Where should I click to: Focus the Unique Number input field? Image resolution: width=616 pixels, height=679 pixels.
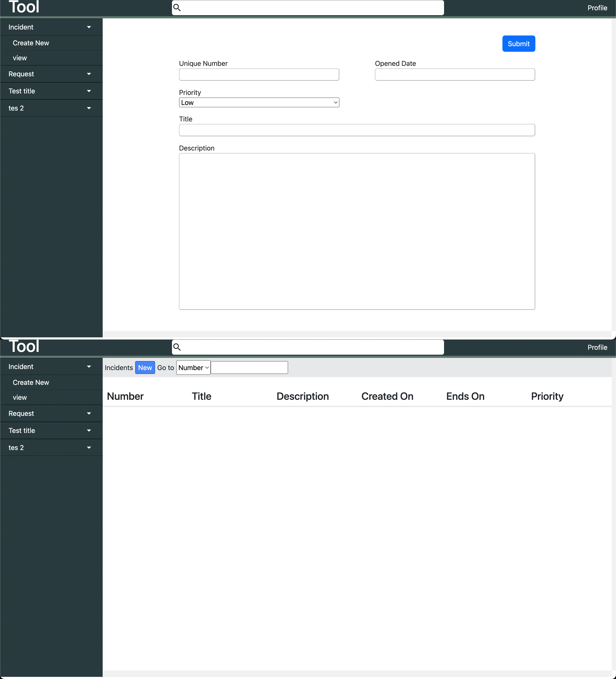[x=259, y=74]
